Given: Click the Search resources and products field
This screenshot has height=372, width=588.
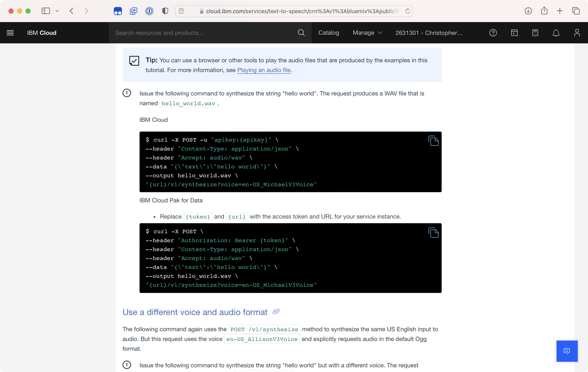Looking at the screenshot, I should (204, 33).
